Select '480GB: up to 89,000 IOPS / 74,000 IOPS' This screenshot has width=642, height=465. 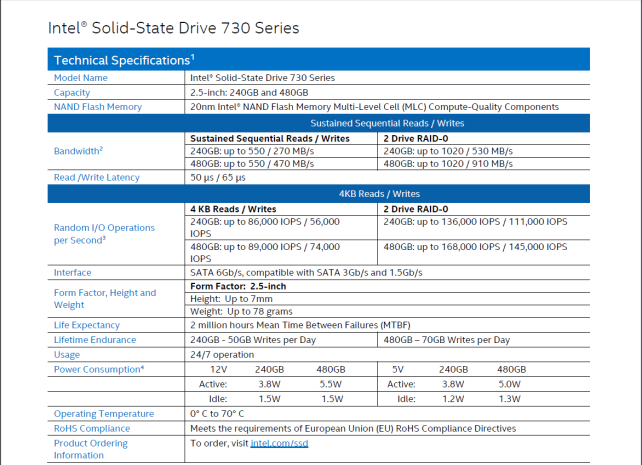coord(265,253)
